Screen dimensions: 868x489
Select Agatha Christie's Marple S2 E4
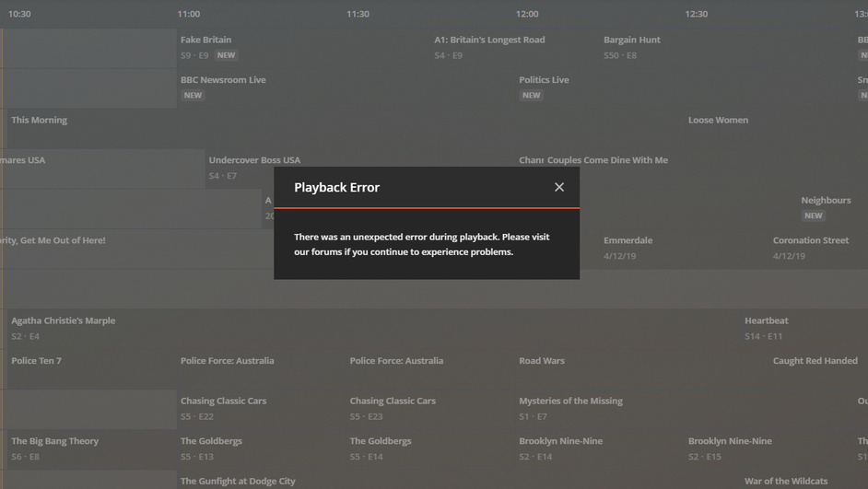pyautogui.click(x=374, y=329)
